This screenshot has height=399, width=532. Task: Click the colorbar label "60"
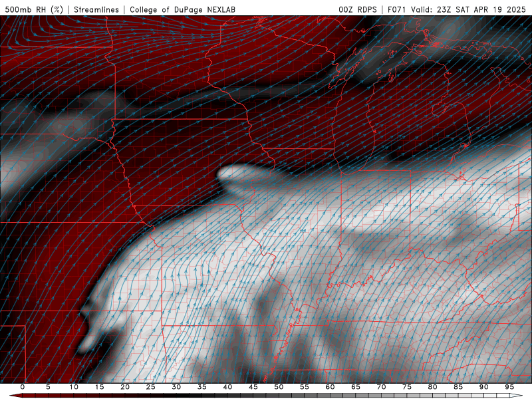330,387
